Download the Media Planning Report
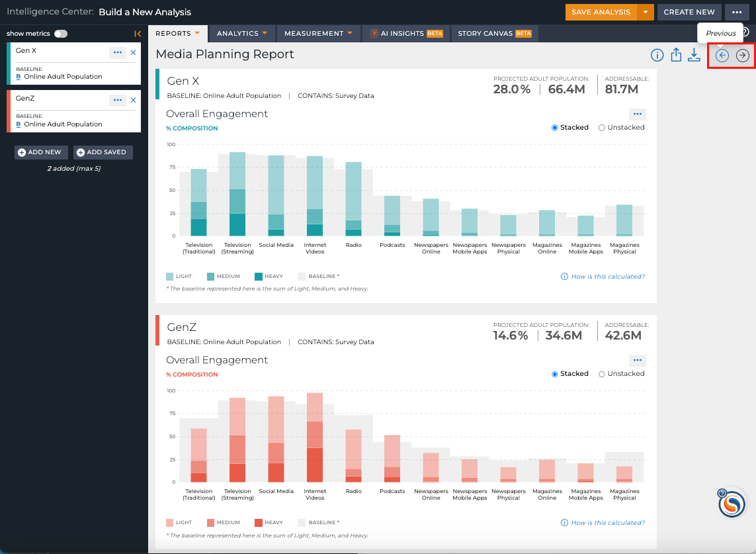The image size is (756, 554). coord(694,55)
